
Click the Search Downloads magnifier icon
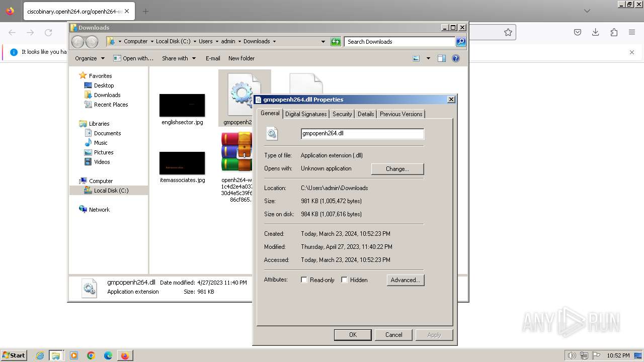click(461, 42)
